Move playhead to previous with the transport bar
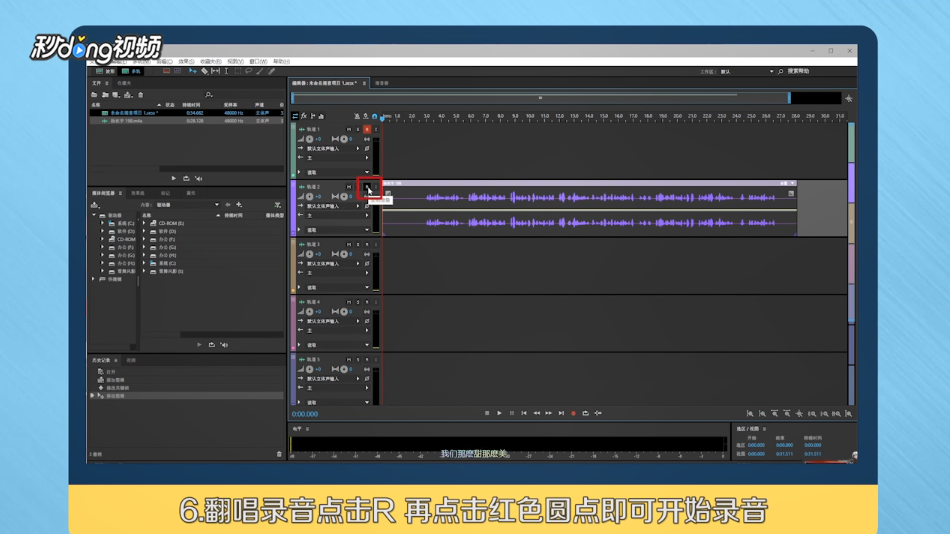 tap(524, 413)
